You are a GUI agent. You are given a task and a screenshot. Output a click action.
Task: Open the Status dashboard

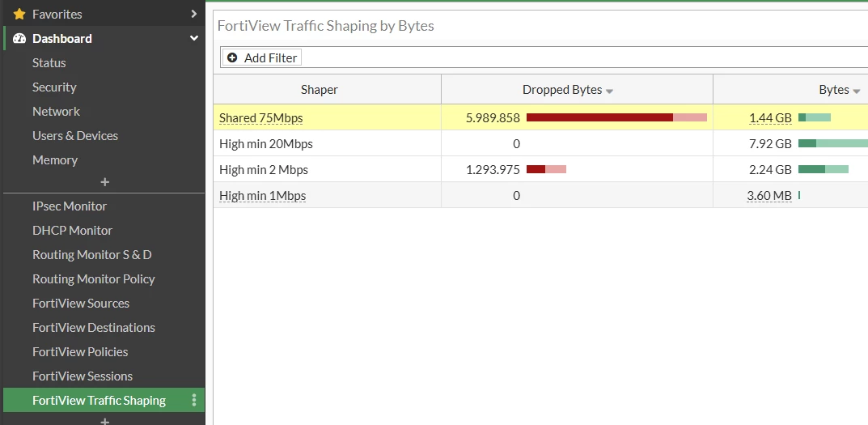[x=49, y=62]
